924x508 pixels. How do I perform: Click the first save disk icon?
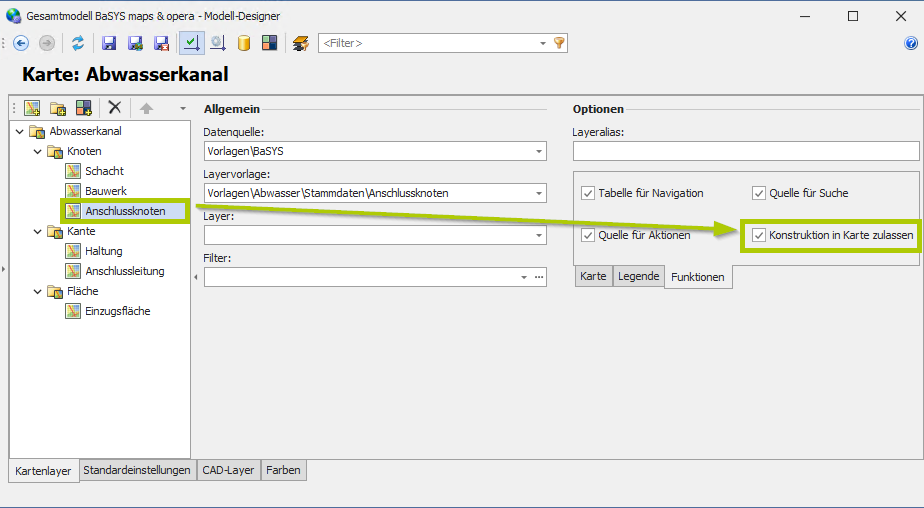click(109, 43)
